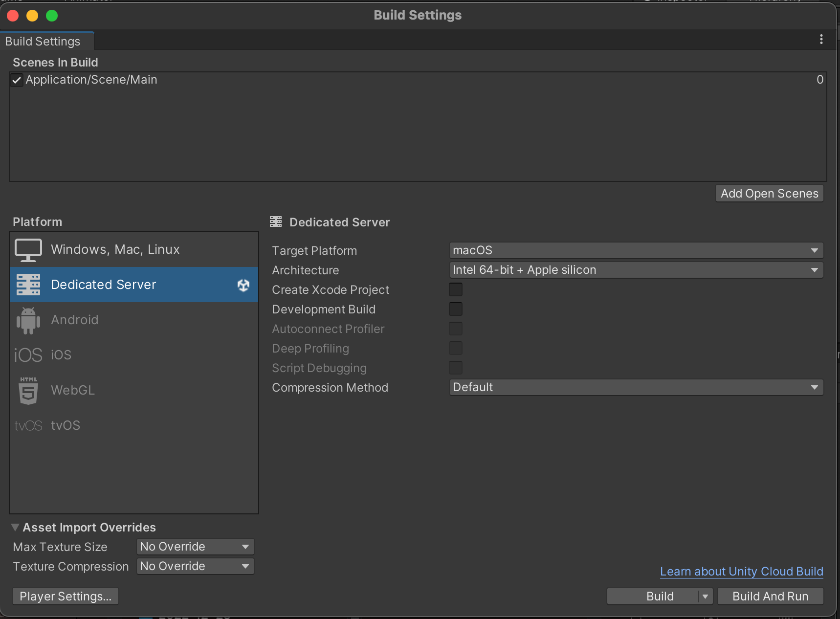Click the server icon beside Dedicated Server heading
Viewport: 840px width, 619px height.
[x=276, y=222]
